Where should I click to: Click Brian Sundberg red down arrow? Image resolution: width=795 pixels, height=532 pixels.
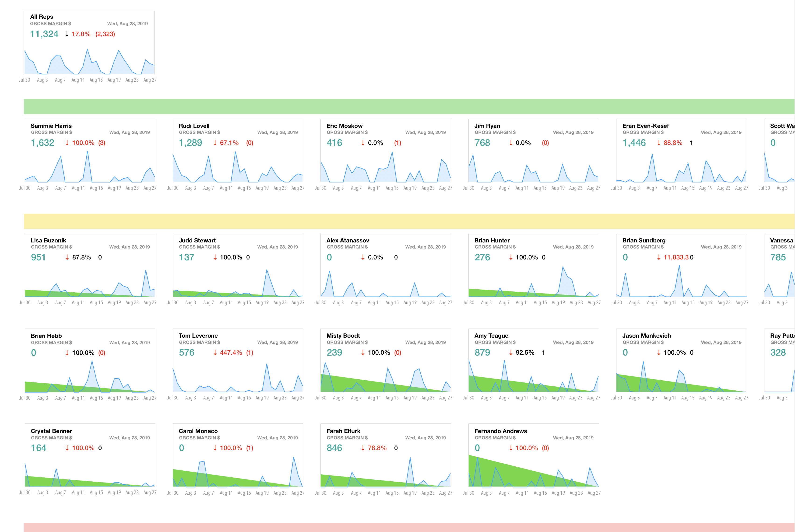659,258
